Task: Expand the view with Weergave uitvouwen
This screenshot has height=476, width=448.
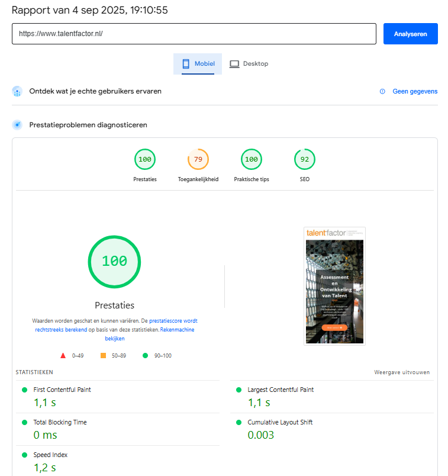Action: click(x=402, y=372)
